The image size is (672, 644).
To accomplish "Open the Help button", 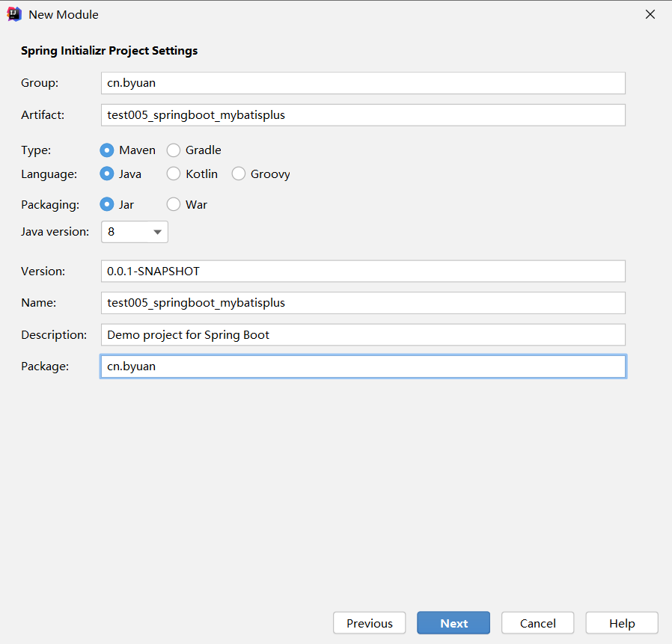I will click(x=622, y=623).
